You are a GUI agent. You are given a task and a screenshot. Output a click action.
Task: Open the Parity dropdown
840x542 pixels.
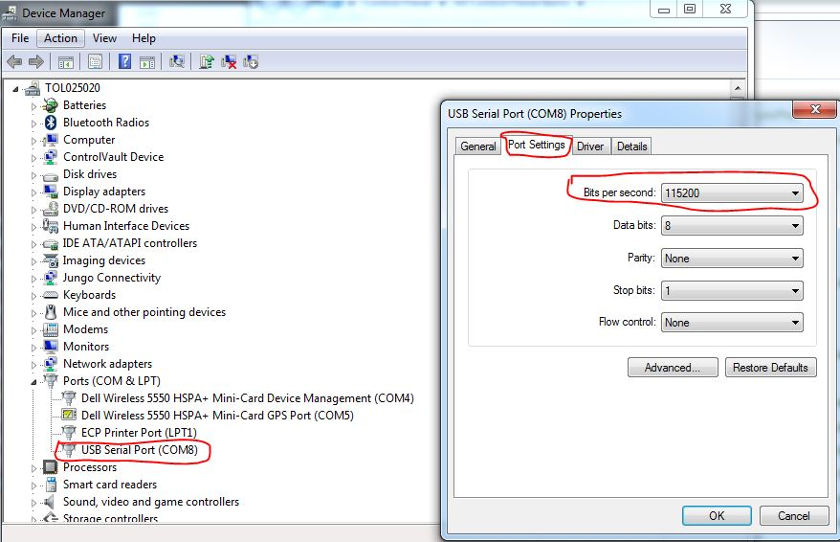(732, 259)
